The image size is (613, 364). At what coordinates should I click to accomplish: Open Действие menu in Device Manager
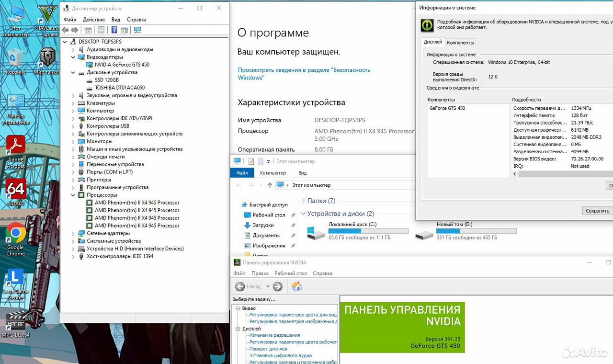[94, 20]
